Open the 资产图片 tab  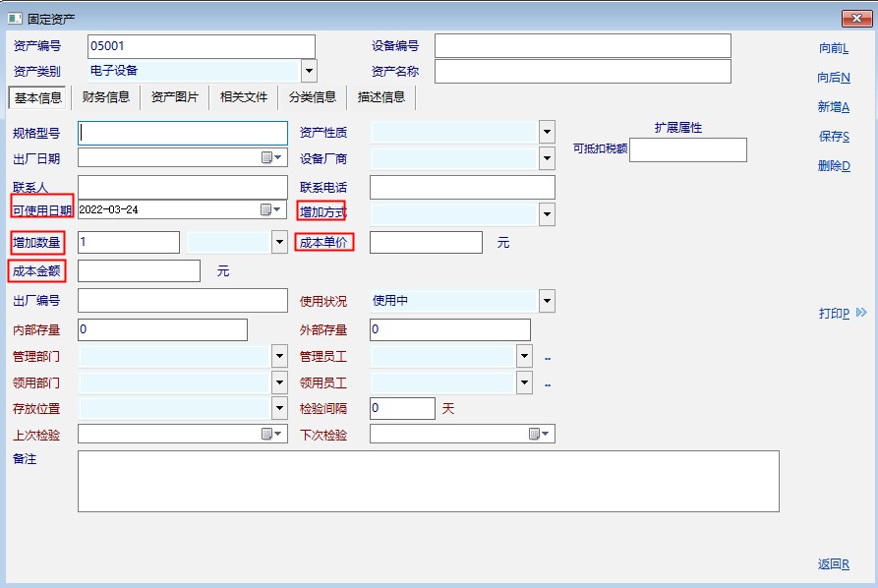click(x=175, y=96)
